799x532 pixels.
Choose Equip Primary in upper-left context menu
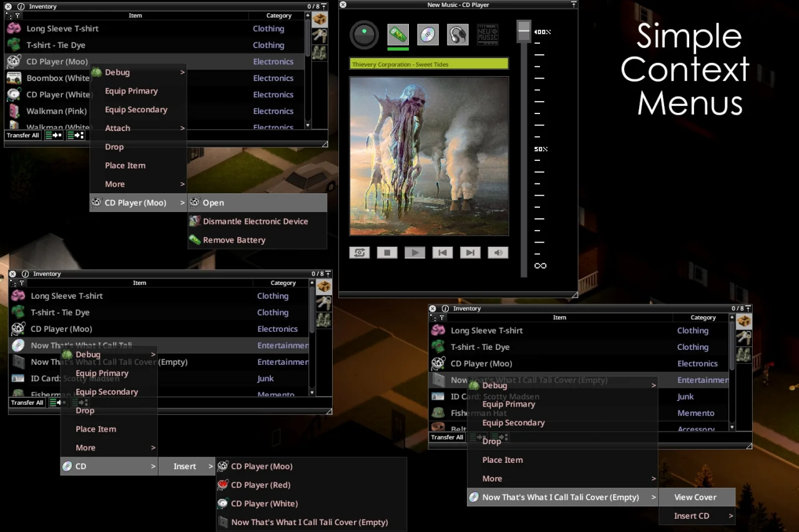[x=139, y=91]
